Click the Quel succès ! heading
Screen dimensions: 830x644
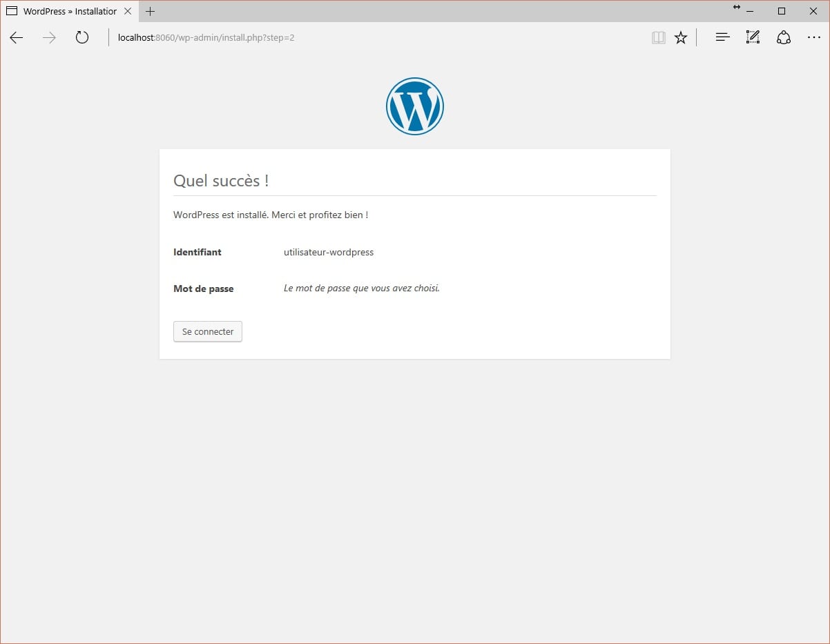pos(221,181)
